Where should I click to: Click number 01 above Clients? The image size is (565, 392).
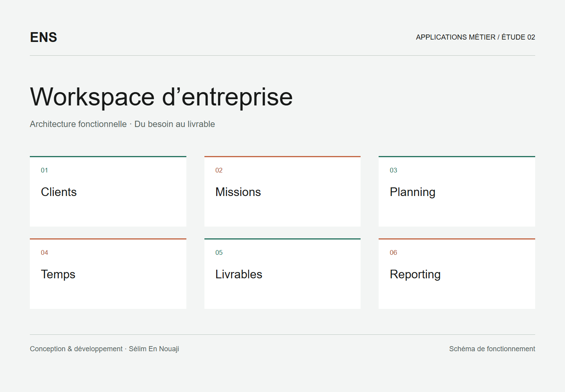coord(44,170)
